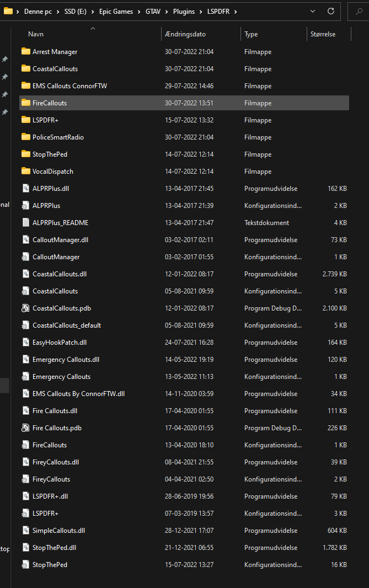
Task: Navigate to Plugins breadcrumb
Action: (184, 12)
